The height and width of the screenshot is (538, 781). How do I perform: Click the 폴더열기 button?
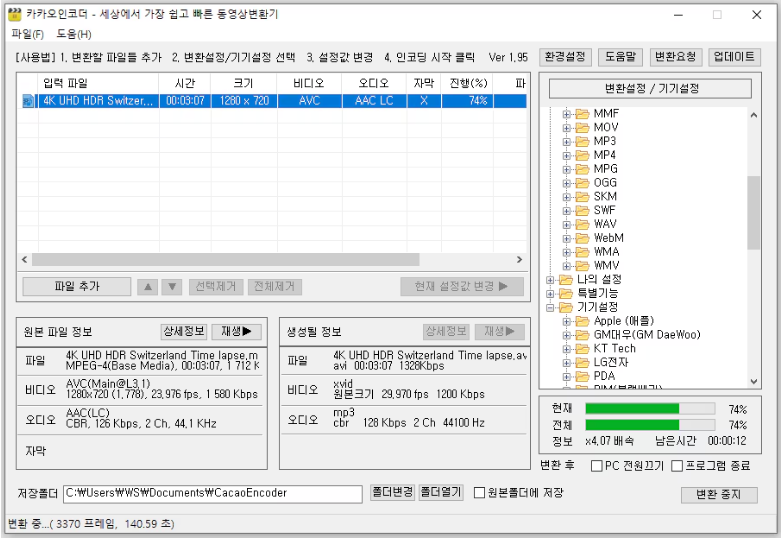[x=441, y=493]
